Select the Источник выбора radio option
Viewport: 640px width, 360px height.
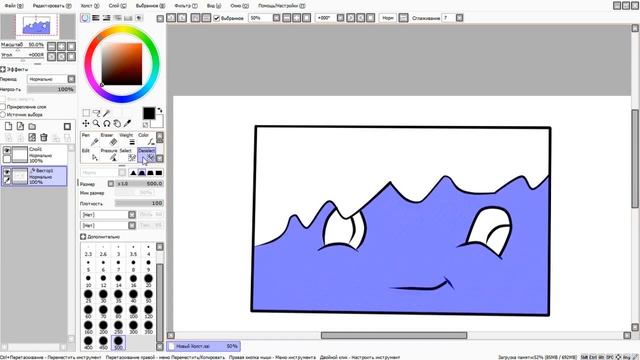click(x=3, y=115)
